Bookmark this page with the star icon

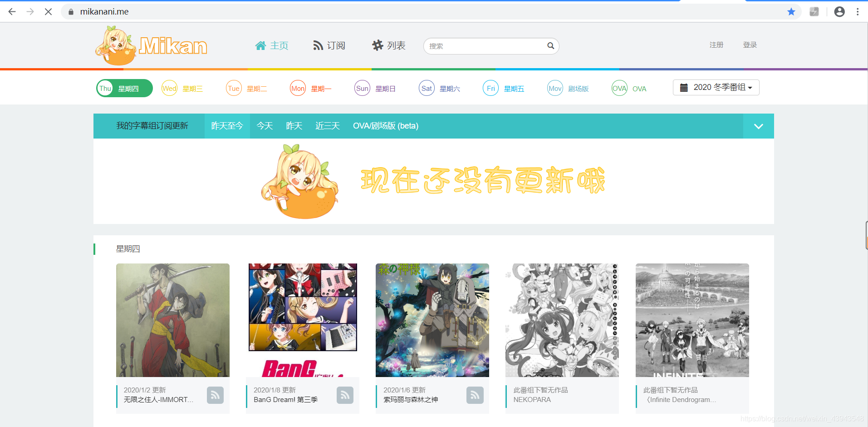[x=791, y=12]
